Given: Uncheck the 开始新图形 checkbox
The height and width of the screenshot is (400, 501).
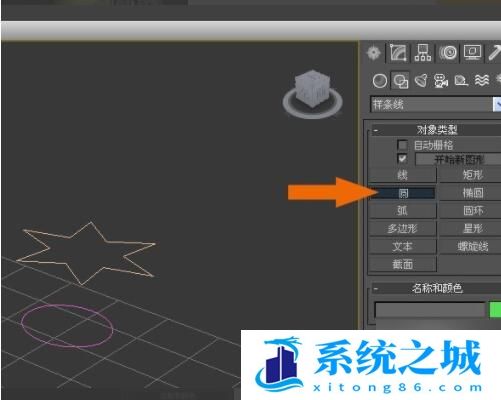Looking at the screenshot, I should 402,159.
